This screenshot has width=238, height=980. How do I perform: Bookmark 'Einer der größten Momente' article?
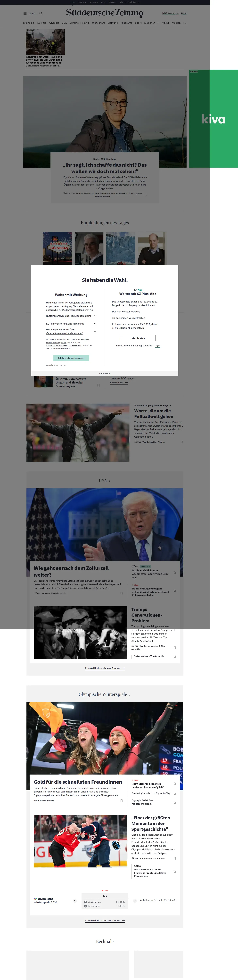pyautogui.click(x=174, y=858)
